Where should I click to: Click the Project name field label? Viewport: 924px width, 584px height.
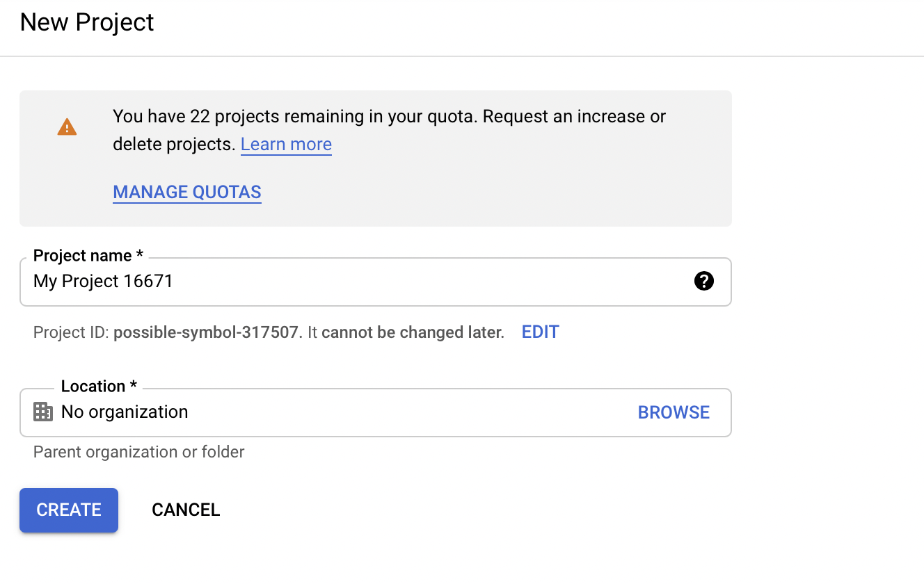[88, 256]
